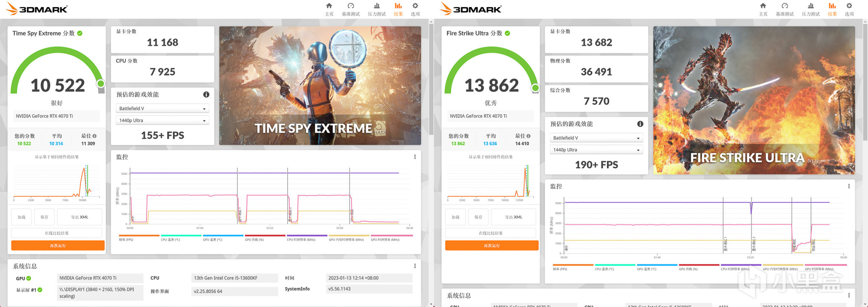Click the Time Spy Extreme hero image

[320, 85]
